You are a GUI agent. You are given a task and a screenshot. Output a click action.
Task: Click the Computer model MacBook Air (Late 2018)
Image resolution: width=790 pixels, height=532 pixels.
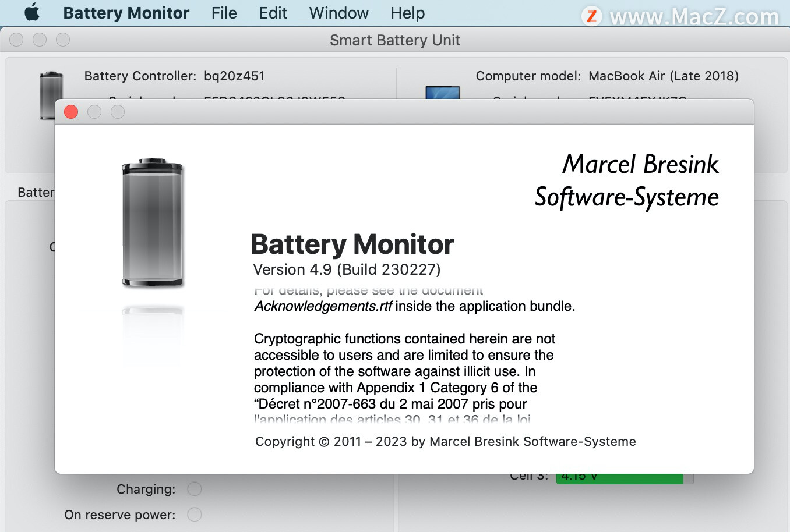coord(664,76)
